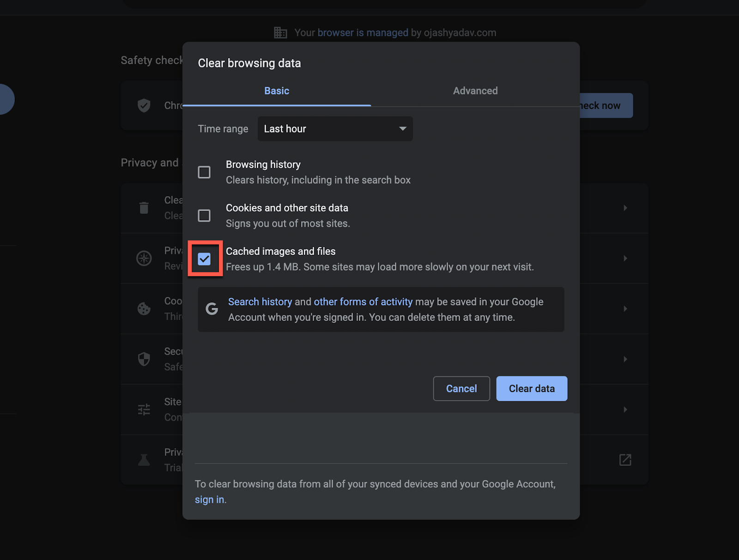739x560 pixels.
Task: Click the Privacy guide compass icon
Action: click(144, 258)
